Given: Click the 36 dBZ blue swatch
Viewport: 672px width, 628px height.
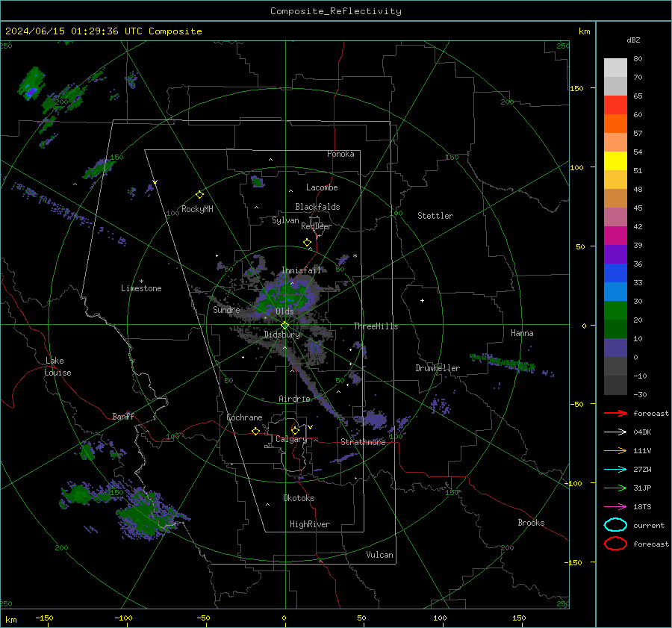Looking at the screenshot, I should point(615,273).
